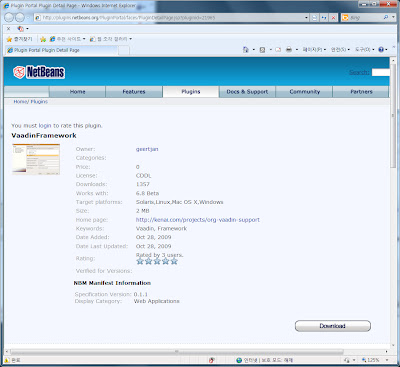This screenshot has height=367, width=400.
Task: Click the Read Mail icon in the command bar
Action: pyautogui.click(x=278, y=50)
